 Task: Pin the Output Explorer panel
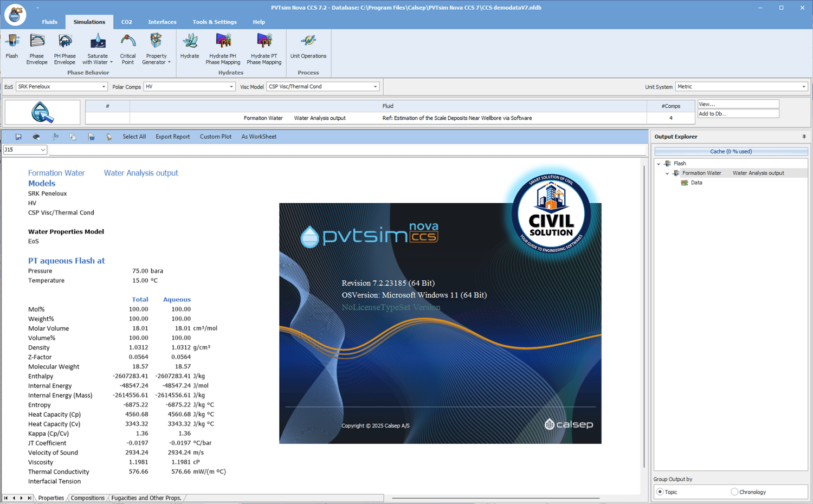(804, 137)
